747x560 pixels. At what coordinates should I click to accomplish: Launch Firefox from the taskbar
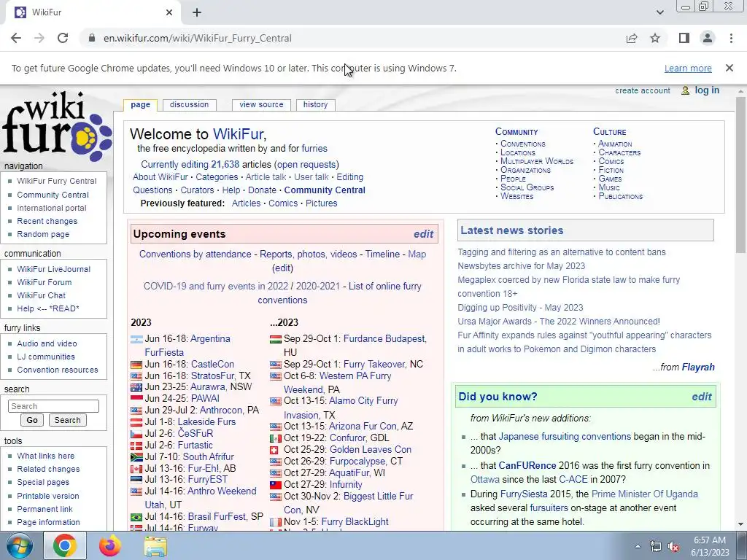point(109,546)
